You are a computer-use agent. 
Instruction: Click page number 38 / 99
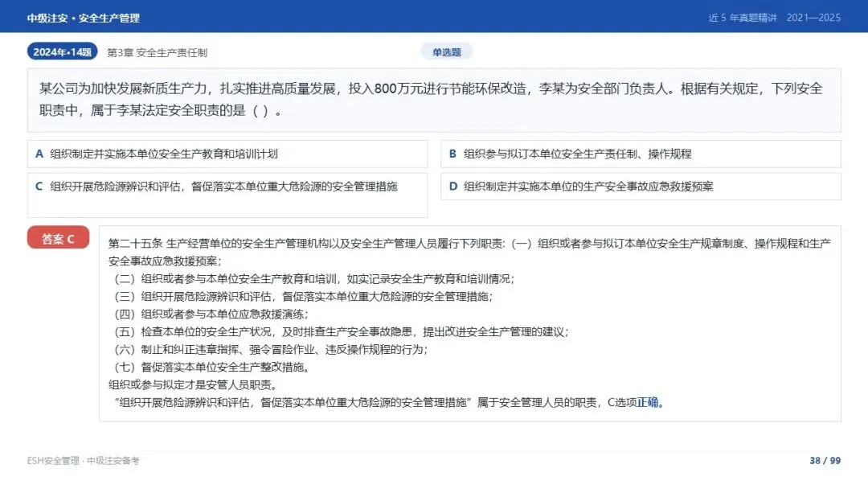[x=825, y=460]
